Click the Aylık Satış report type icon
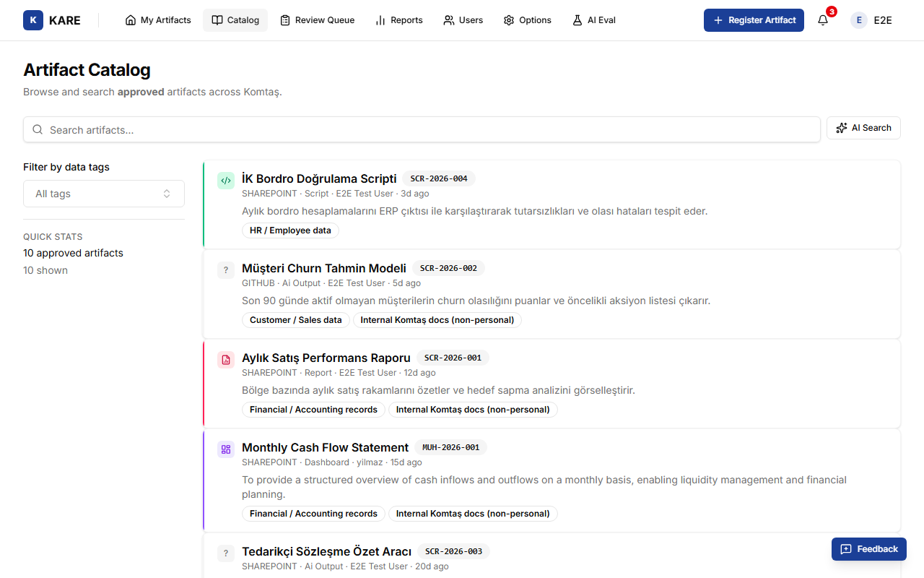924x578 pixels. 226,360
